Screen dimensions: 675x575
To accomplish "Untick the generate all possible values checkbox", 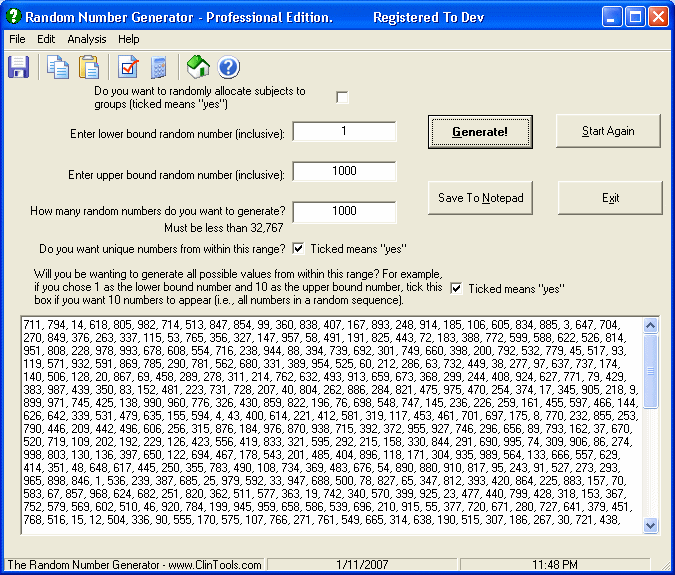I will (457, 288).
